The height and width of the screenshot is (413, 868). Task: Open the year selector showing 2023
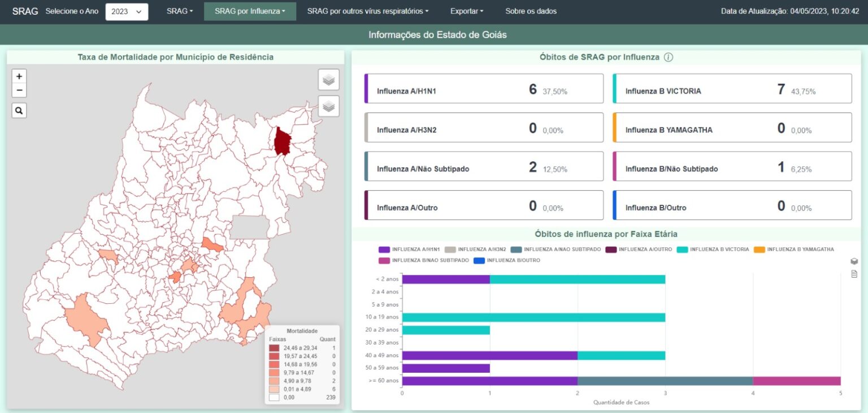point(127,11)
